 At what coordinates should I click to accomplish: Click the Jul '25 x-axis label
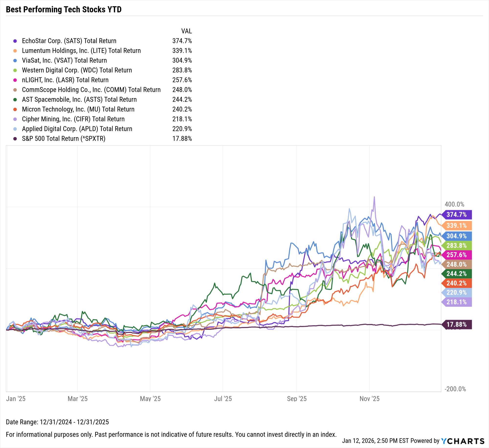pyautogui.click(x=223, y=399)
